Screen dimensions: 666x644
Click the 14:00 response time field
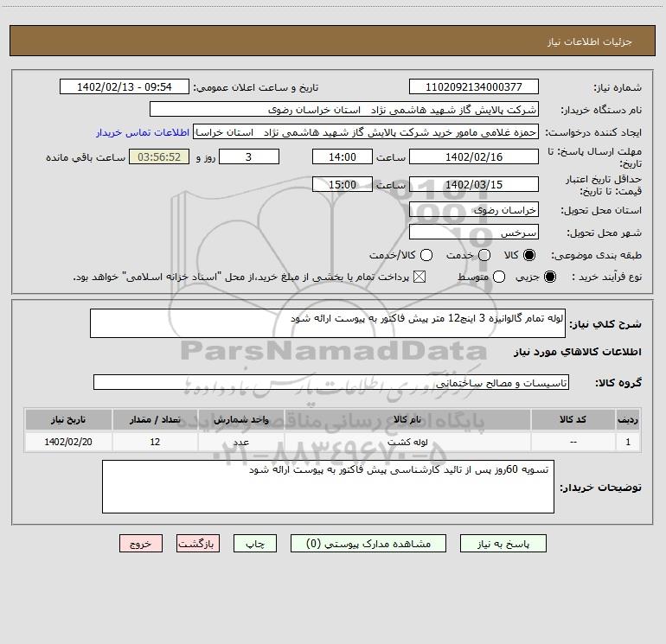pyautogui.click(x=343, y=156)
